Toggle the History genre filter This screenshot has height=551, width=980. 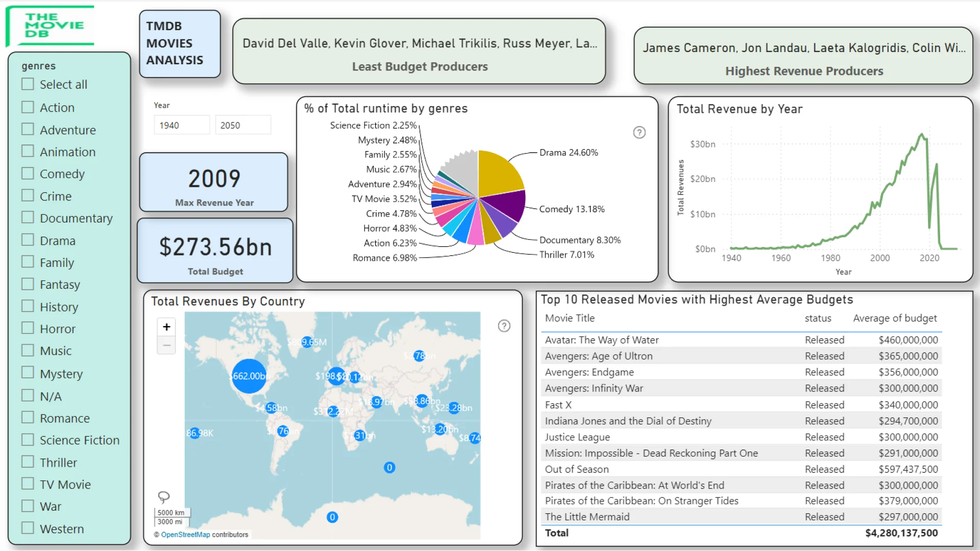pos(28,307)
